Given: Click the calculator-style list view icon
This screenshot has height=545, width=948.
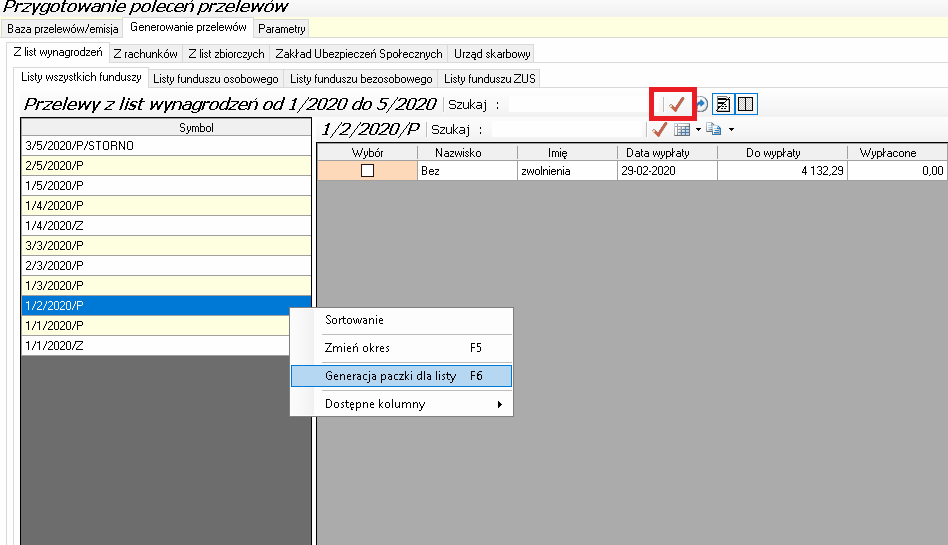Looking at the screenshot, I should pos(723,104).
